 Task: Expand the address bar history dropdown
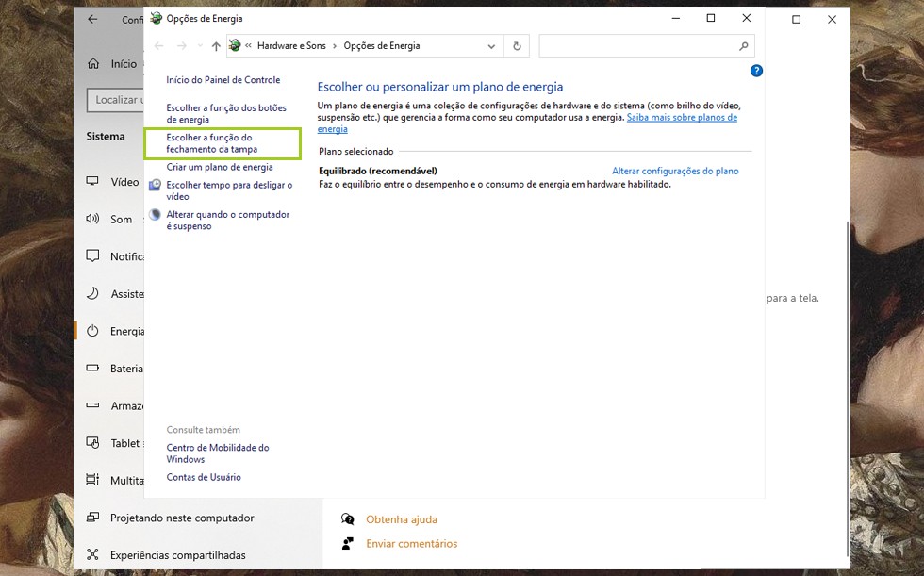(491, 46)
